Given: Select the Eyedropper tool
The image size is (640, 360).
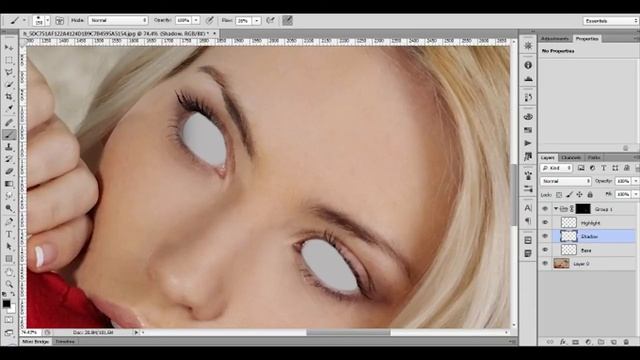Looking at the screenshot, I should (x=9, y=109).
